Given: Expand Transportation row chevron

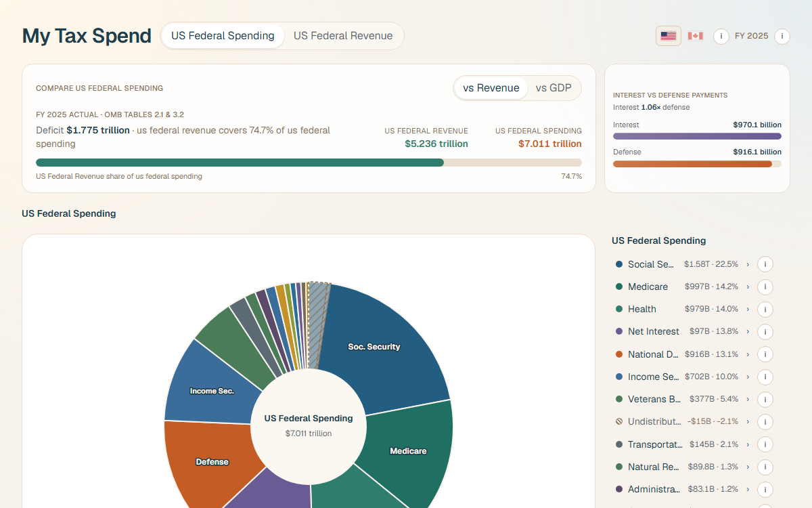Looking at the screenshot, I should pos(748,444).
